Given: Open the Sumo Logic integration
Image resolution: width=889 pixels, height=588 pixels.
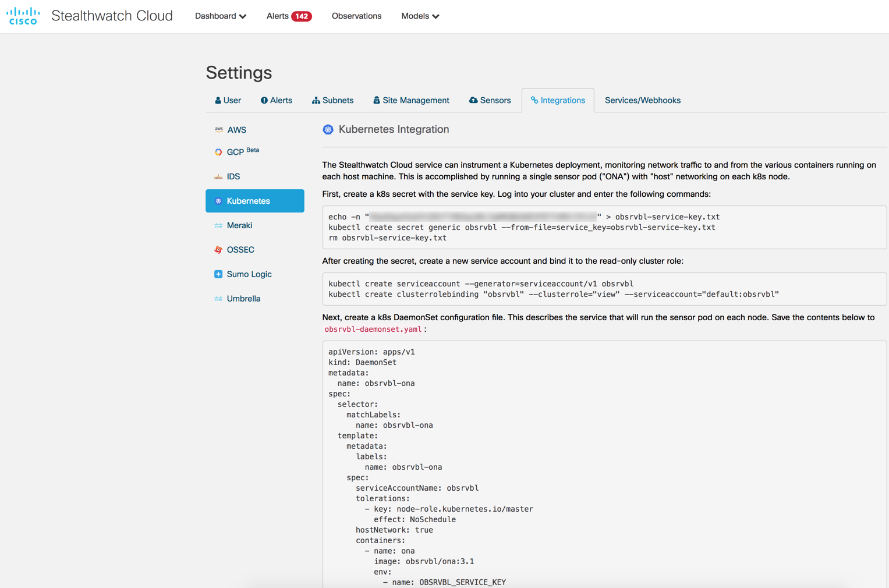Looking at the screenshot, I should pos(249,274).
